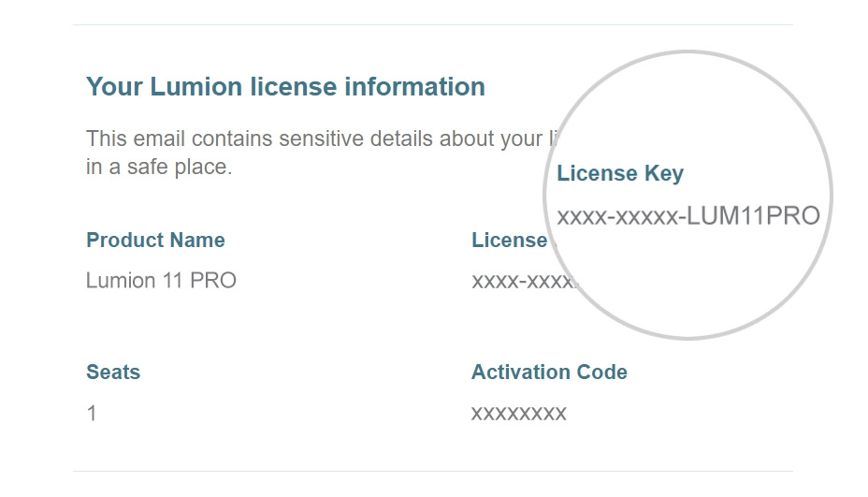Click the horizontal divider line above the heading

tap(432, 24)
